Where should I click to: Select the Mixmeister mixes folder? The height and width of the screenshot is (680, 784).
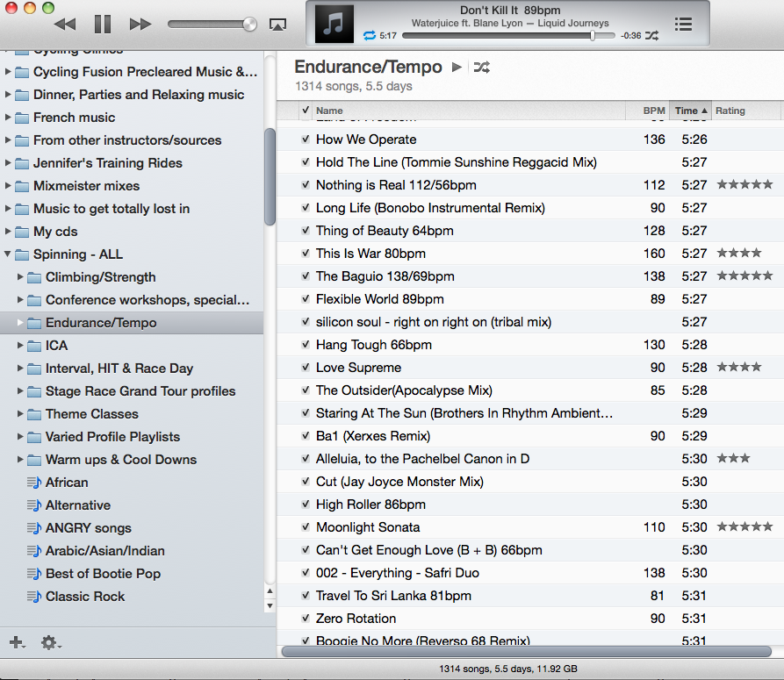[x=87, y=186]
